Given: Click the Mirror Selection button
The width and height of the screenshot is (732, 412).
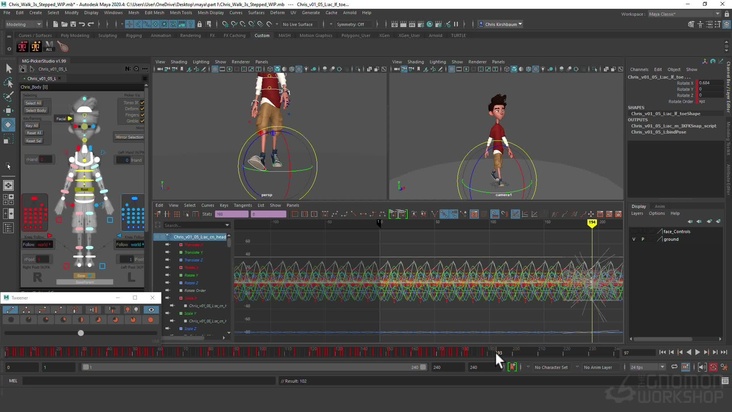Looking at the screenshot, I should pos(129,137).
